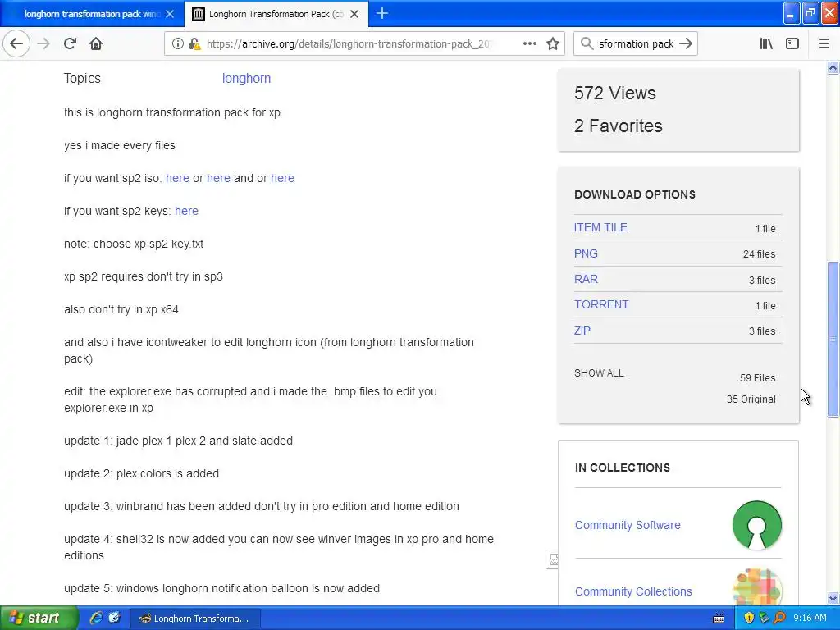Image resolution: width=840 pixels, height=630 pixels.
Task: Open the first sp2 iso here link
Action: pyautogui.click(x=177, y=178)
